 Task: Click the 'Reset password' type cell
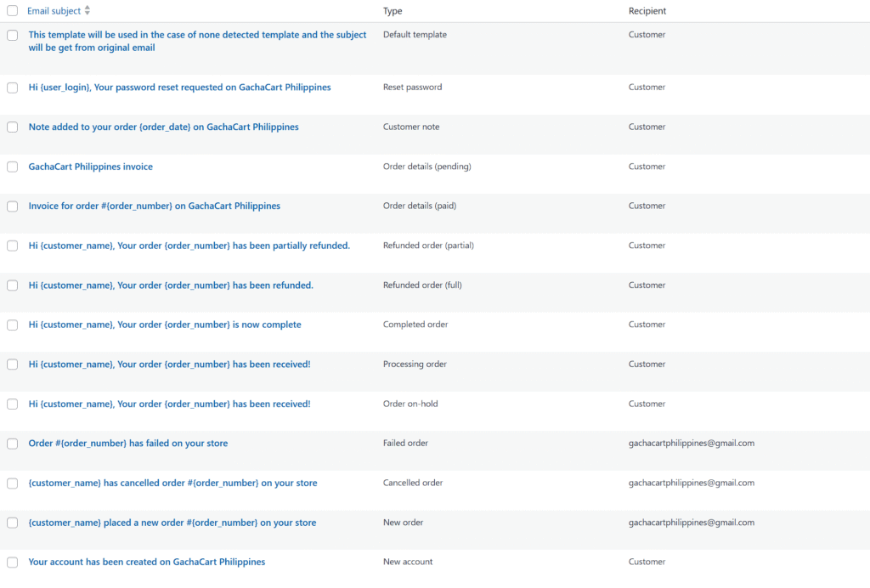(x=412, y=87)
